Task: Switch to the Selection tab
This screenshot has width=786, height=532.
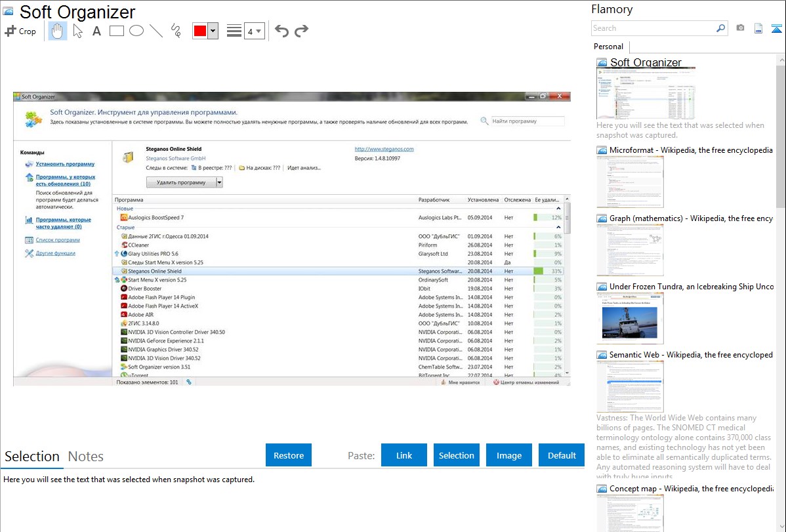Action: pyautogui.click(x=32, y=457)
